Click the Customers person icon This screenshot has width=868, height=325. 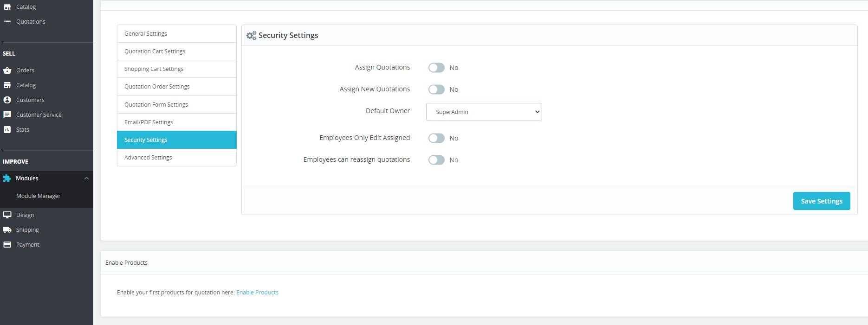7,100
